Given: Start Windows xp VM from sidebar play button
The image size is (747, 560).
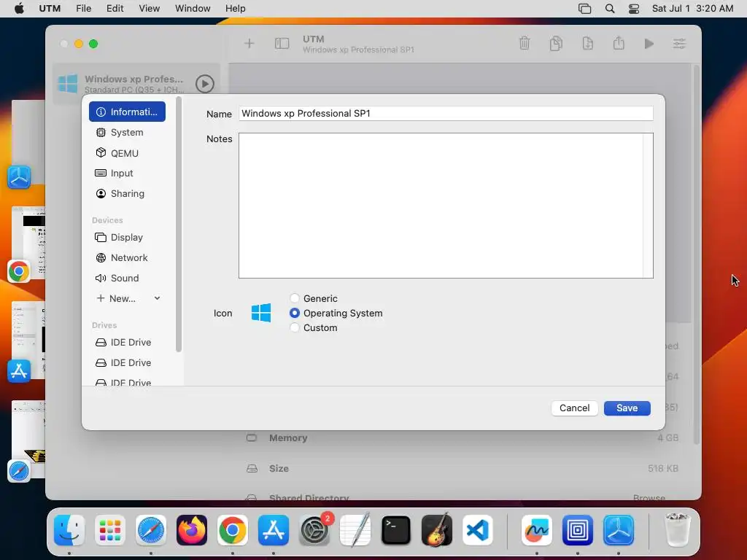Looking at the screenshot, I should click(x=205, y=84).
